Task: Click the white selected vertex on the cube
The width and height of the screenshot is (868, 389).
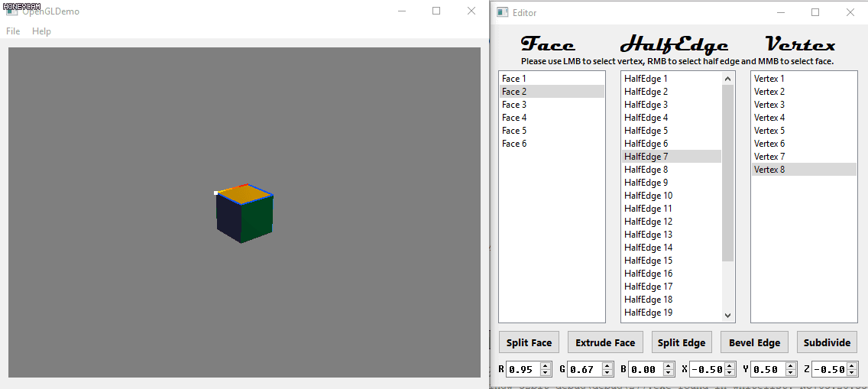Action: (216, 193)
